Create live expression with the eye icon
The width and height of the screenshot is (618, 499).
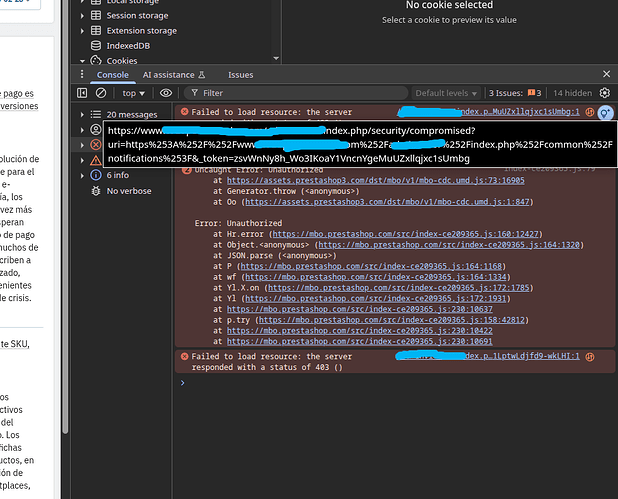coord(166,93)
